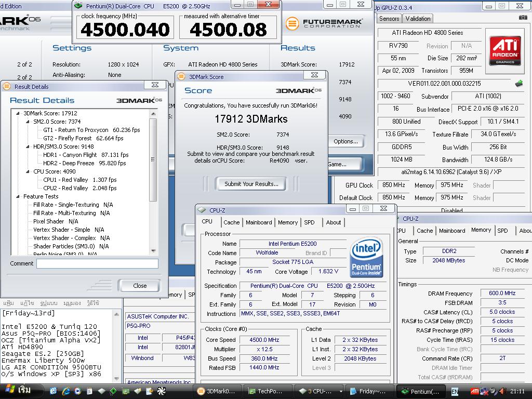Open the About tab in front CPU-Z

click(x=333, y=222)
